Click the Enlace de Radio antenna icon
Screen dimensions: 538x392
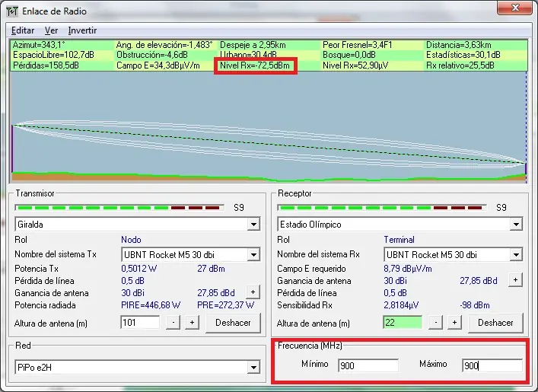click(x=12, y=11)
